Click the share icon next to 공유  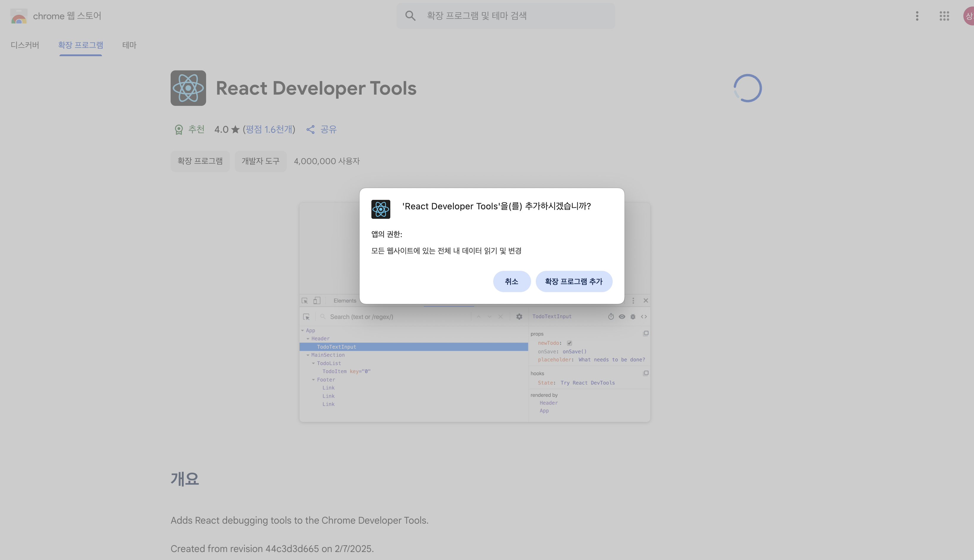click(x=310, y=130)
